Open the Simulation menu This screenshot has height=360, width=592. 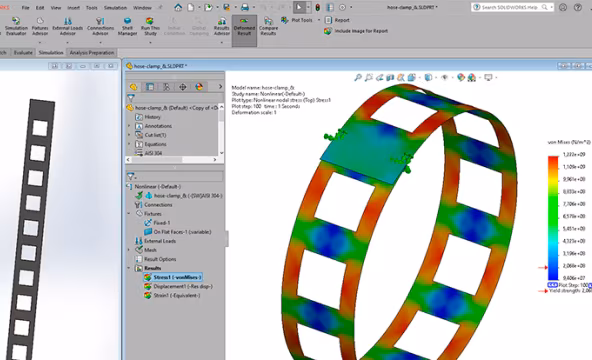point(115,8)
